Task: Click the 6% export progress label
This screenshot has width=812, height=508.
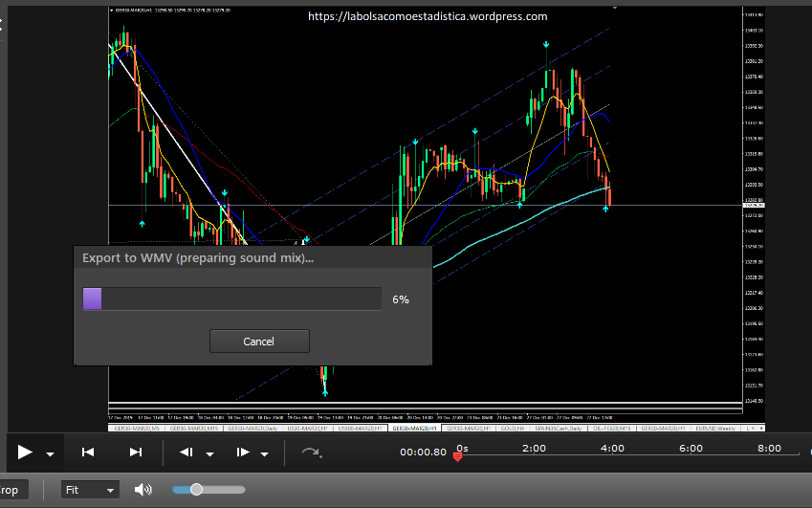Action: click(x=401, y=299)
